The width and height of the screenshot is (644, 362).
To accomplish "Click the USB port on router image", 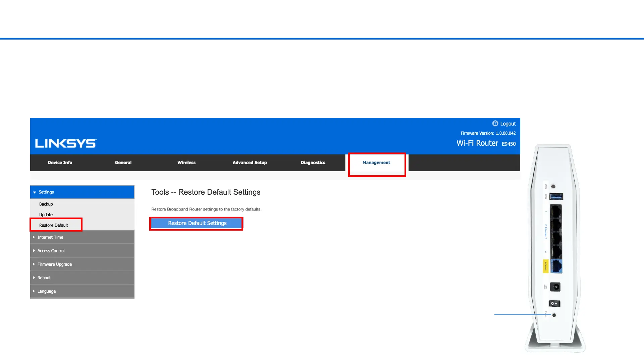I will (x=556, y=196).
